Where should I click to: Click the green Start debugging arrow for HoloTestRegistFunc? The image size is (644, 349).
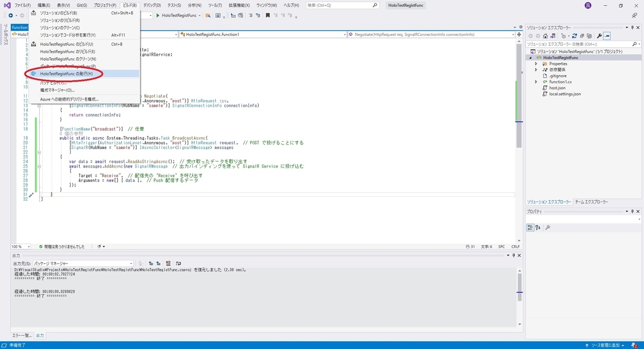(158, 15)
